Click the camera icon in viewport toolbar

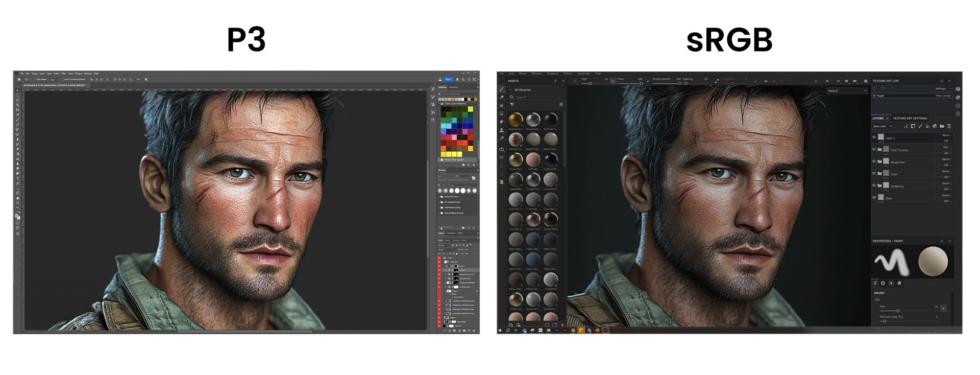click(x=866, y=81)
